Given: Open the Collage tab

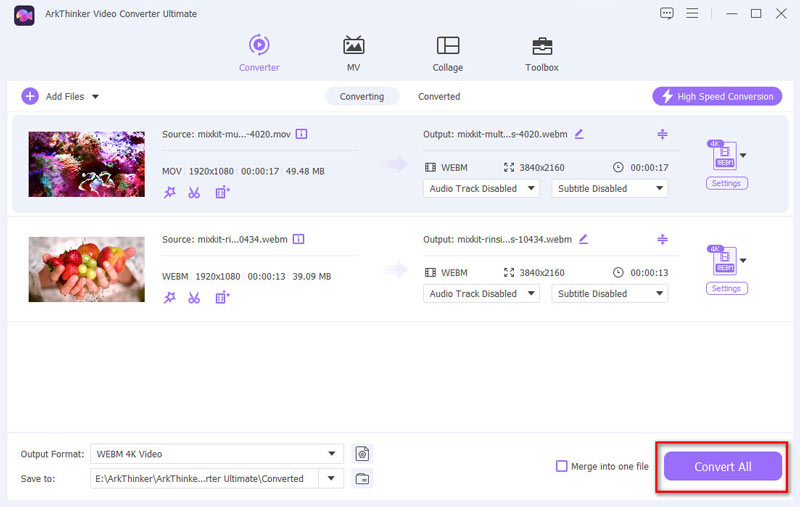Looking at the screenshot, I should pos(447,53).
